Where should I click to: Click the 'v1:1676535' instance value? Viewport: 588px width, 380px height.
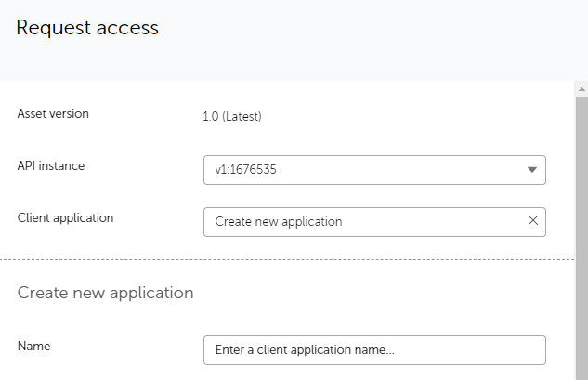pos(246,170)
